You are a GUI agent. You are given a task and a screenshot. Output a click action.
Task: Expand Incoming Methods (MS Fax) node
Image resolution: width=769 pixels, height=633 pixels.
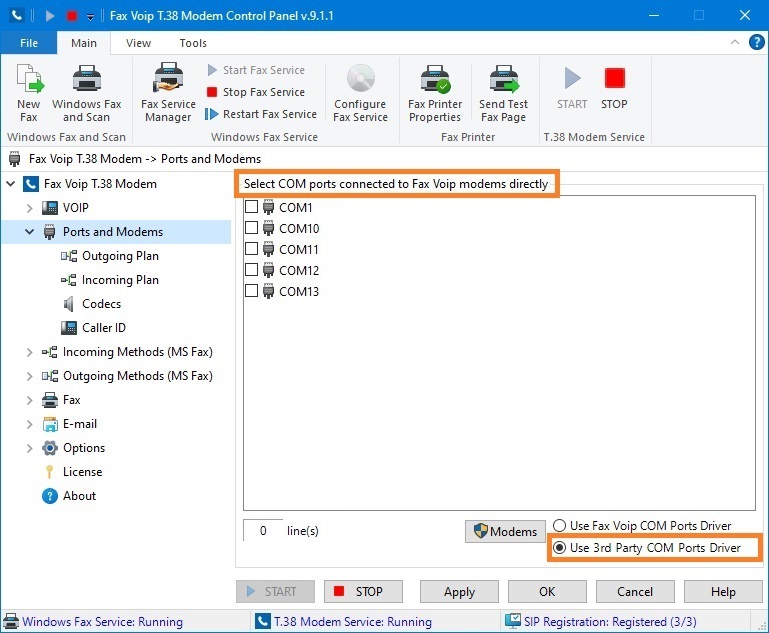click(29, 352)
